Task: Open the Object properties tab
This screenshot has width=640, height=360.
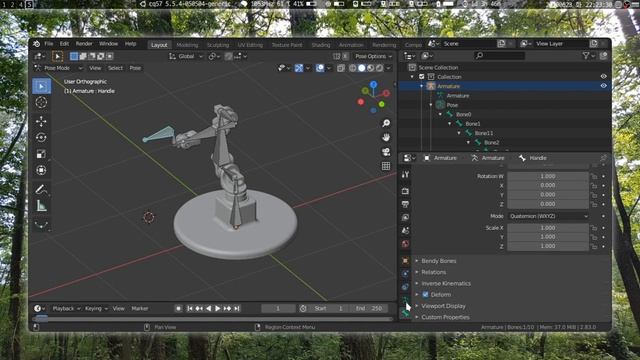Action: click(x=405, y=260)
